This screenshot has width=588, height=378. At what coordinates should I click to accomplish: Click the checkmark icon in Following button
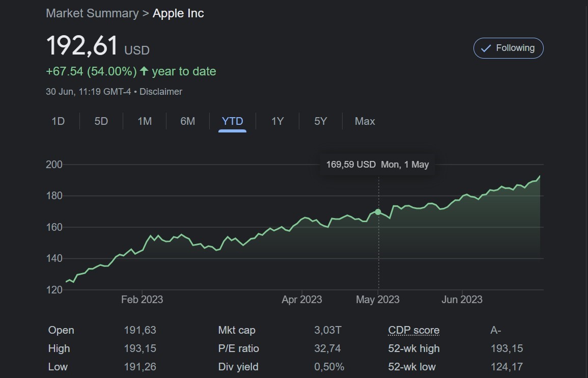click(486, 48)
